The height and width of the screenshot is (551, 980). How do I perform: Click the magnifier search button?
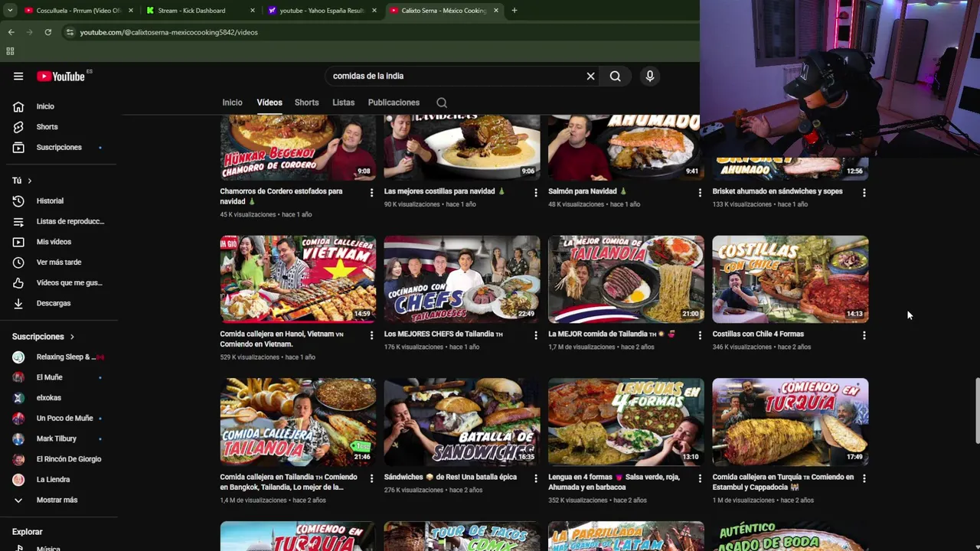[615, 77]
